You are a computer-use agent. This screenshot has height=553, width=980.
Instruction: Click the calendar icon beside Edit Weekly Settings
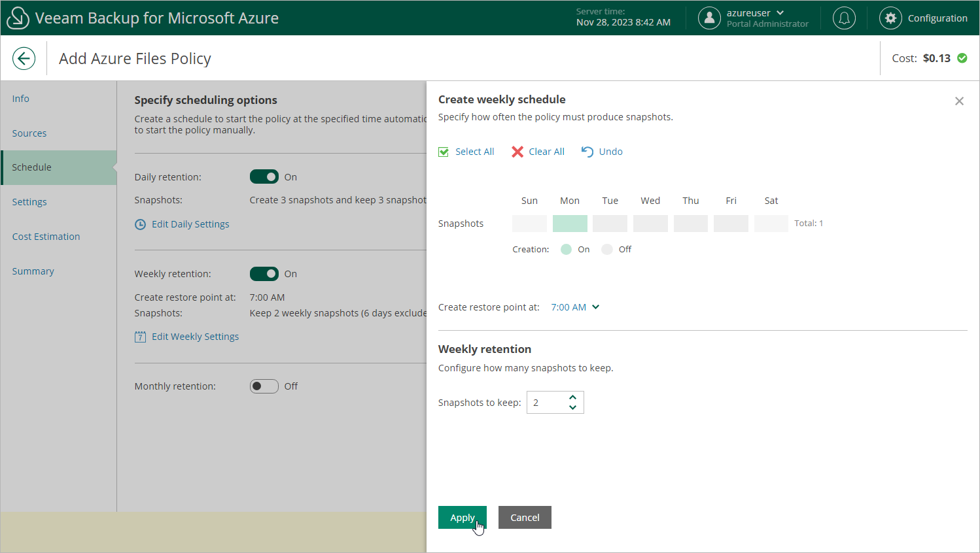(x=140, y=337)
